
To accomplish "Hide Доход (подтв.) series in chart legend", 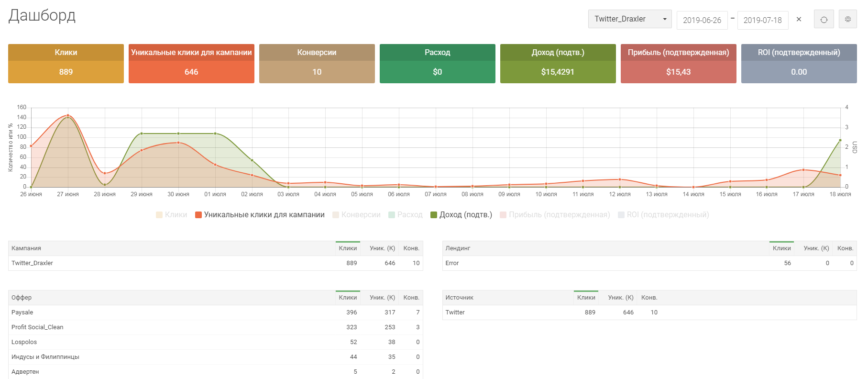I will pos(461,215).
